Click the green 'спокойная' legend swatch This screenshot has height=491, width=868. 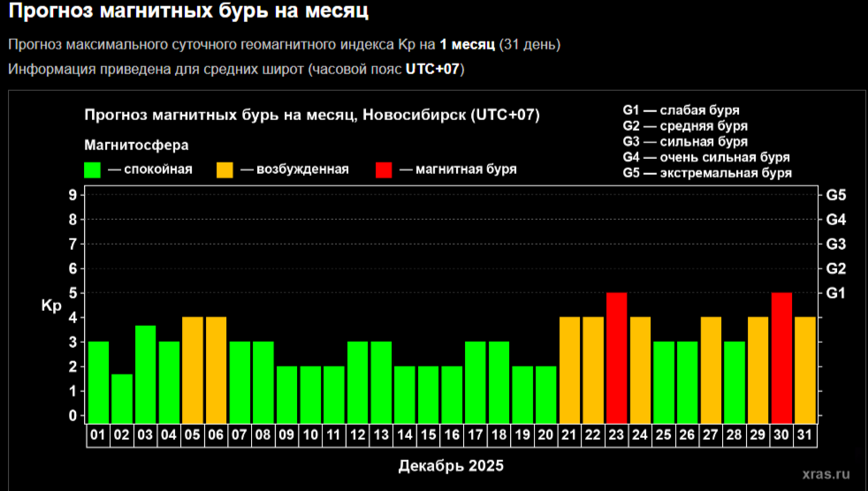coord(93,170)
